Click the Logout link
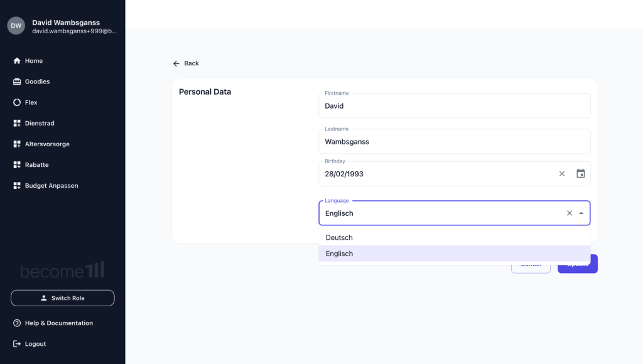The image size is (643, 364). [x=35, y=344]
